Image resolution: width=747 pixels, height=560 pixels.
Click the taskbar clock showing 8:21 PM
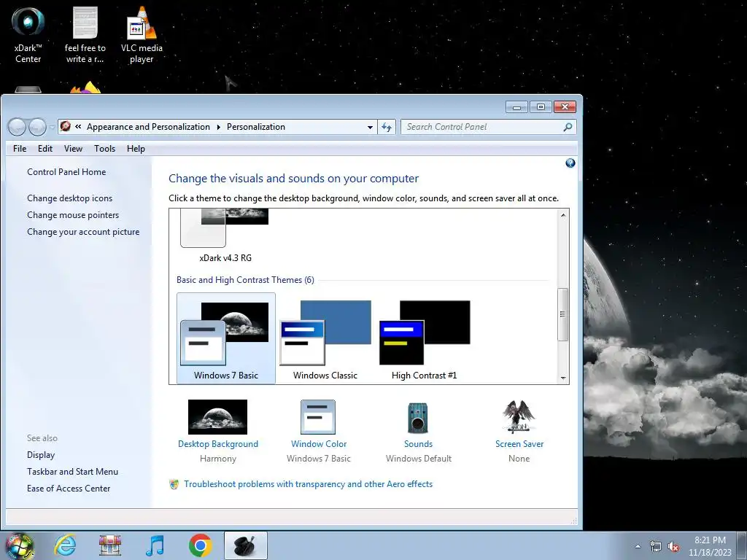tap(709, 546)
